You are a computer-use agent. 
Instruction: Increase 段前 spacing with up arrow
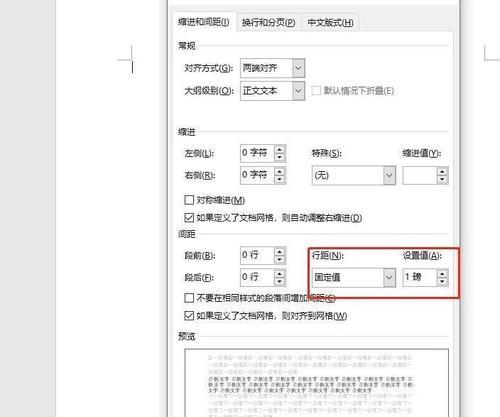pos(280,251)
